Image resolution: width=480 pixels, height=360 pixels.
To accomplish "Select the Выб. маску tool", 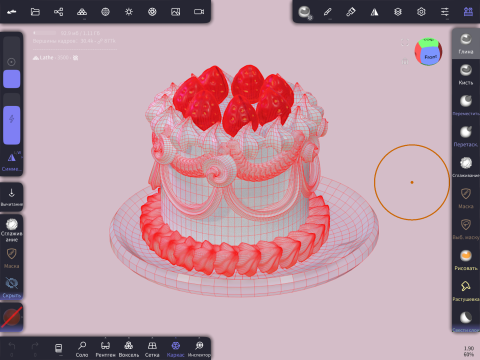I will click(x=466, y=229).
